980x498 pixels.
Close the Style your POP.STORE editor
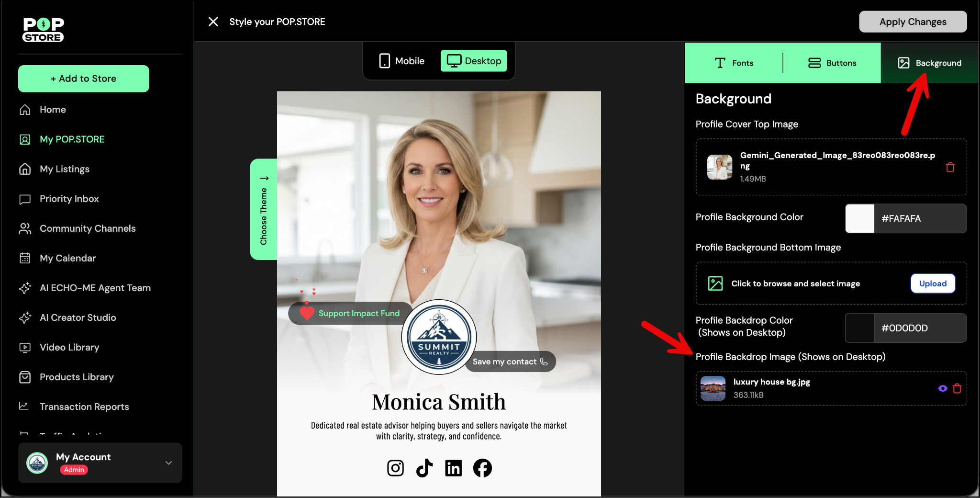[x=213, y=22]
